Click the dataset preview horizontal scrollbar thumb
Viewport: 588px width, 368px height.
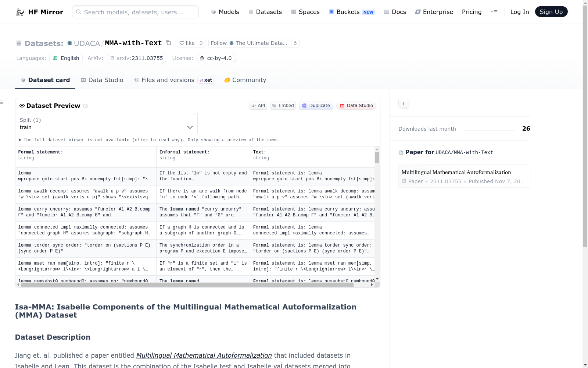point(187,284)
